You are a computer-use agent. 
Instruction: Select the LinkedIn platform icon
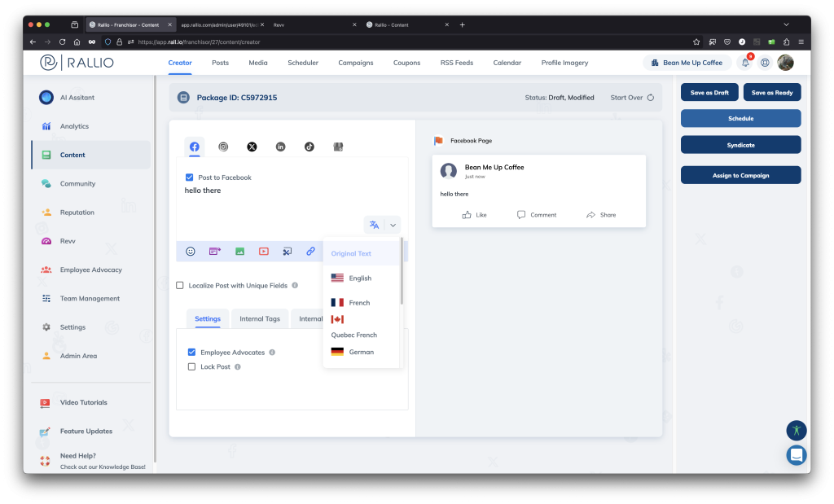pos(280,147)
